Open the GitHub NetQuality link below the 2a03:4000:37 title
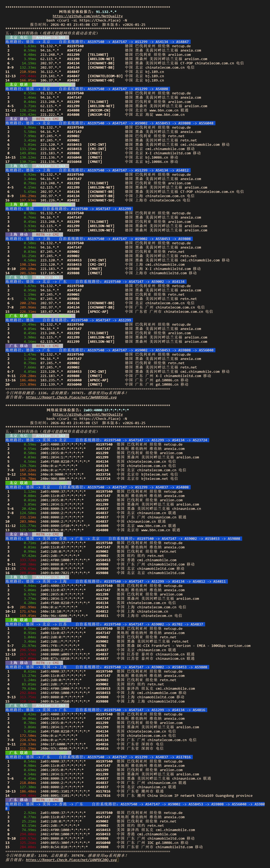This screenshot has width=270, height=868. [88, 414]
